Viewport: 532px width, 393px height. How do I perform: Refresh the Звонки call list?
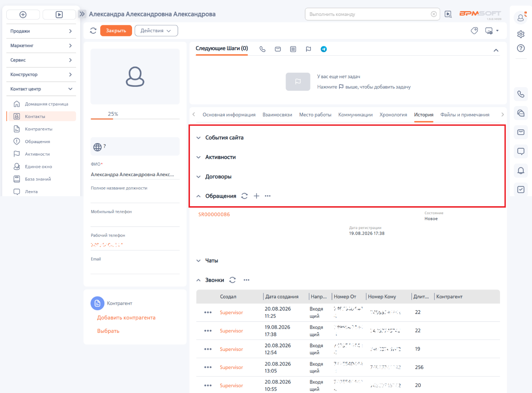pyautogui.click(x=233, y=280)
